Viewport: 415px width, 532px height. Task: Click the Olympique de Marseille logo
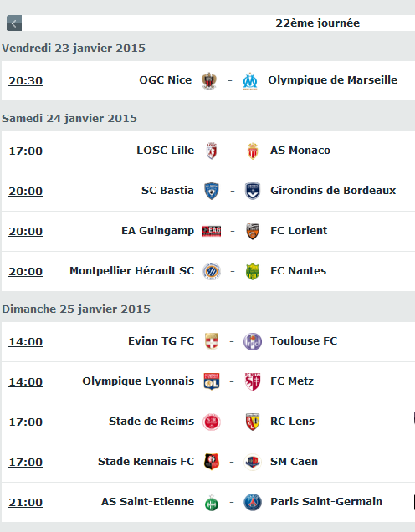(x=250, y=81)
